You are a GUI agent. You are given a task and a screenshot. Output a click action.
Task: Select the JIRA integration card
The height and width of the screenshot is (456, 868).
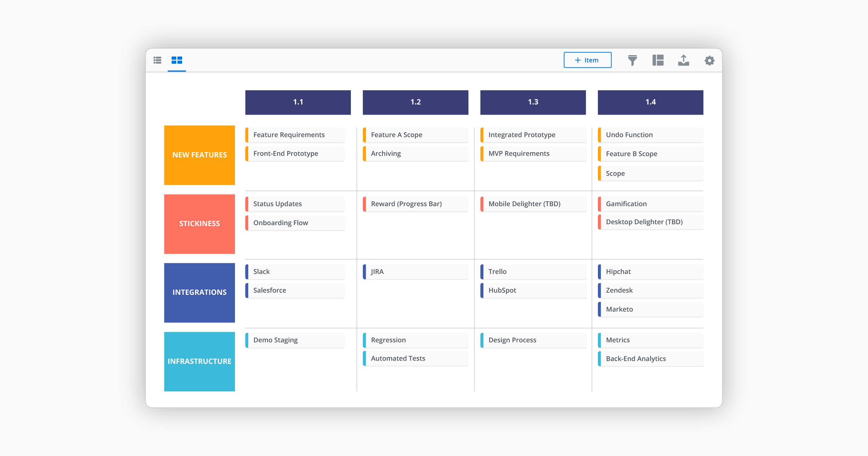(415, 272)
